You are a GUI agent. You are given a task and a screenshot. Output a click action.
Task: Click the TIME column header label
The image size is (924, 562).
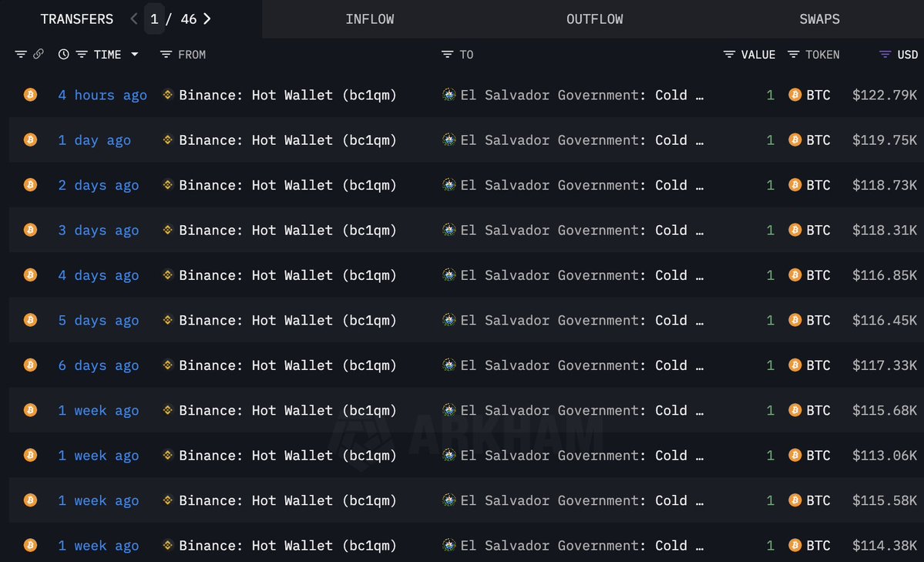(x=107, y=54)
